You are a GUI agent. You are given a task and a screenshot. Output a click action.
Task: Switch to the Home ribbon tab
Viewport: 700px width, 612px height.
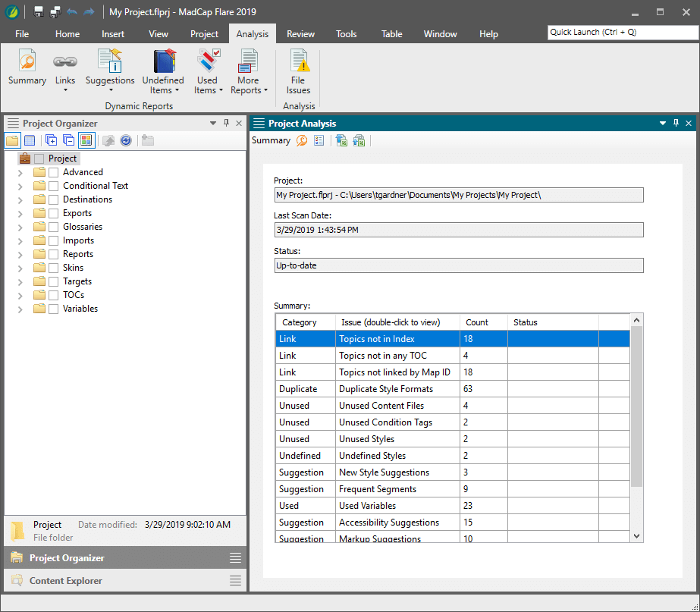67,34
